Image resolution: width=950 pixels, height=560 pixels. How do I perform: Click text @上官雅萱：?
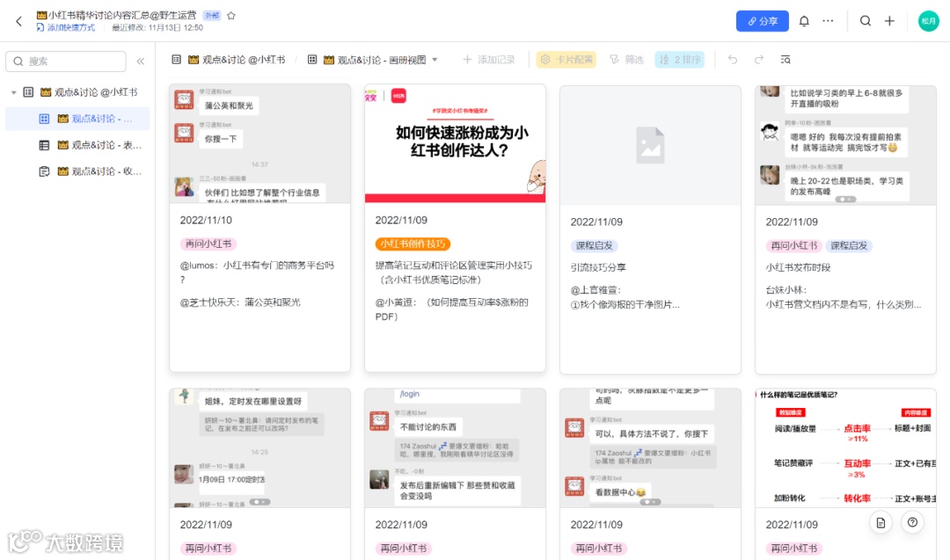point(596,290)
